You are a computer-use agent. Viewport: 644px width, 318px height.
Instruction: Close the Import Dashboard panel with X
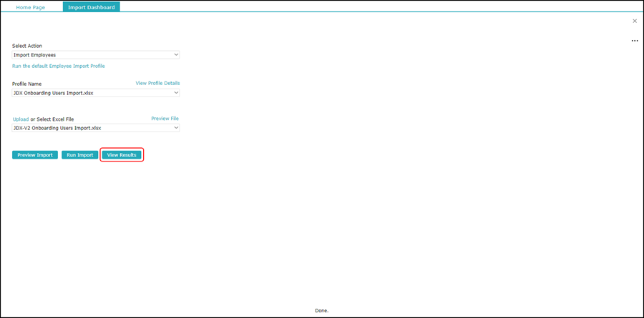pyautogui.click(x=634, y=21)
